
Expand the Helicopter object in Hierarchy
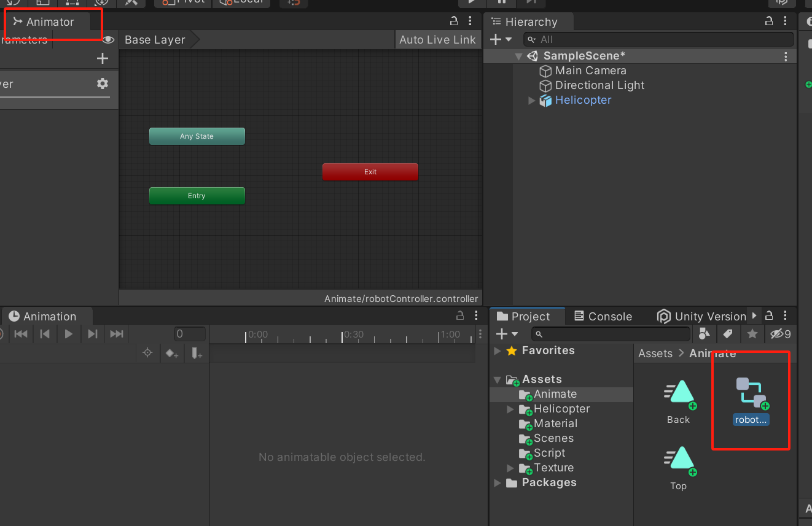click(532, 101)
